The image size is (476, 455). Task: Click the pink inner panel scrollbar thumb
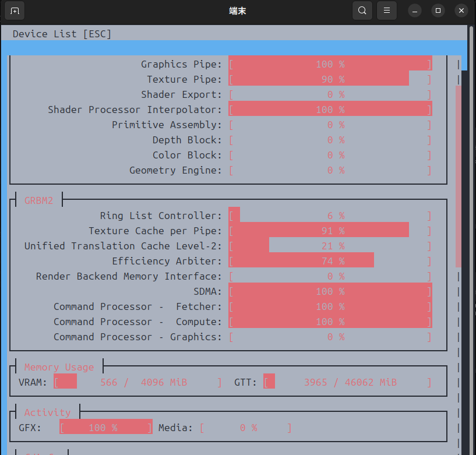tap(459, 175)
